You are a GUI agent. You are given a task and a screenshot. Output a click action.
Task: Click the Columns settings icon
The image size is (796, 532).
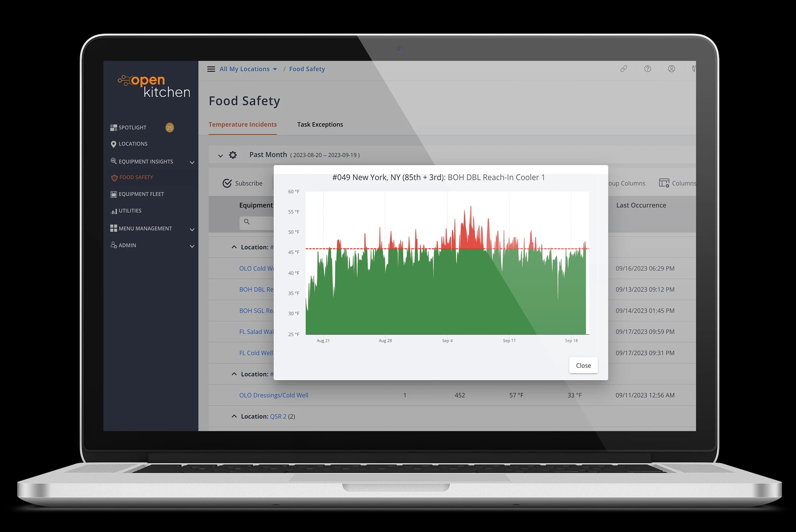point(664,183)
